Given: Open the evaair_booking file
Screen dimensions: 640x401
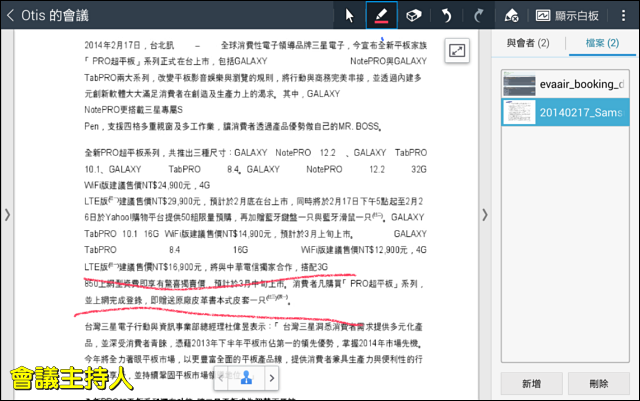Looking at the screenshot, I should point(565,84).
